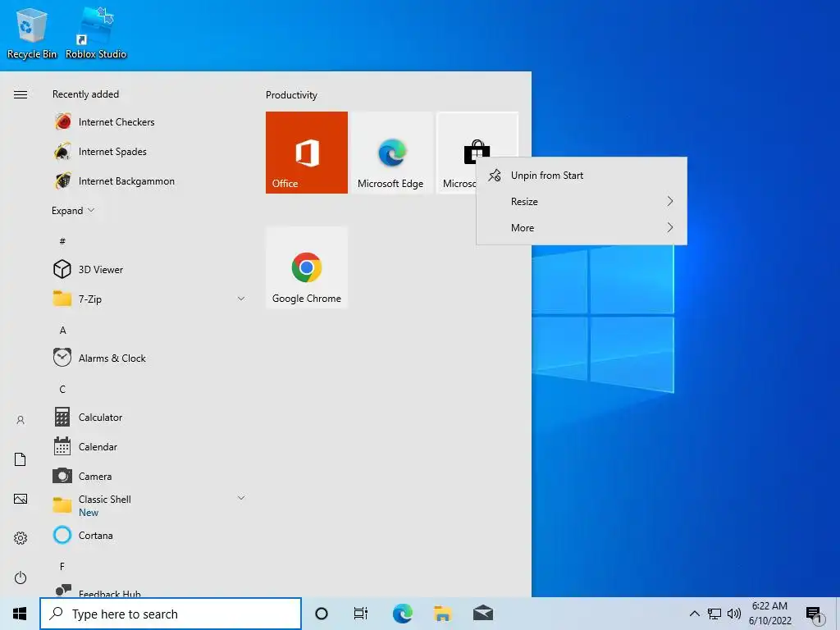Image resolution: width=840 pixels, height=630 pixels.
Task: Open the Office tile
Action: [x=307, y=152]
